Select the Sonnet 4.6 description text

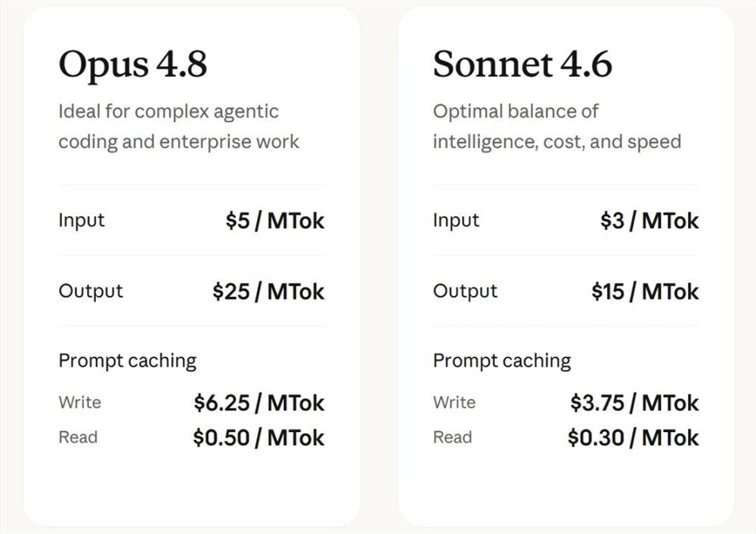(x=557, y=127)
